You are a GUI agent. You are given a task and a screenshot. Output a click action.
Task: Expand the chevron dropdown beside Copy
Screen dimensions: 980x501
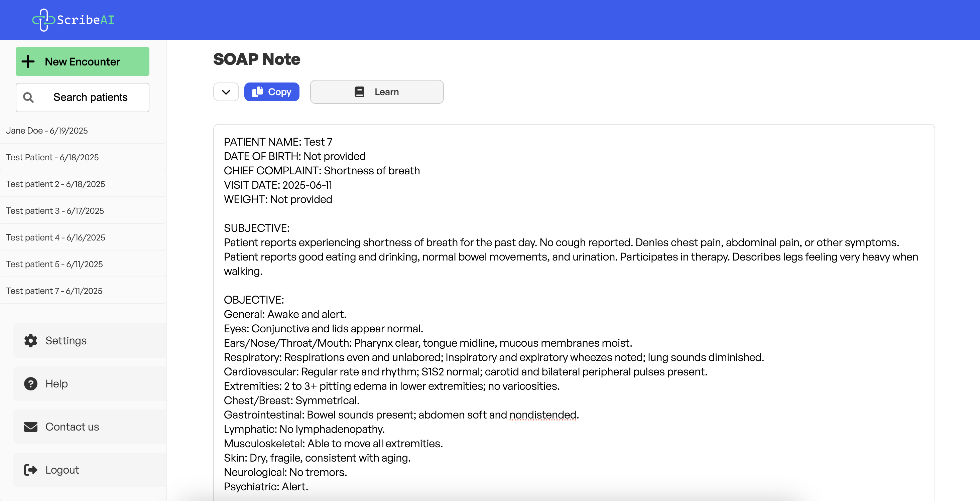pos(226,92)
